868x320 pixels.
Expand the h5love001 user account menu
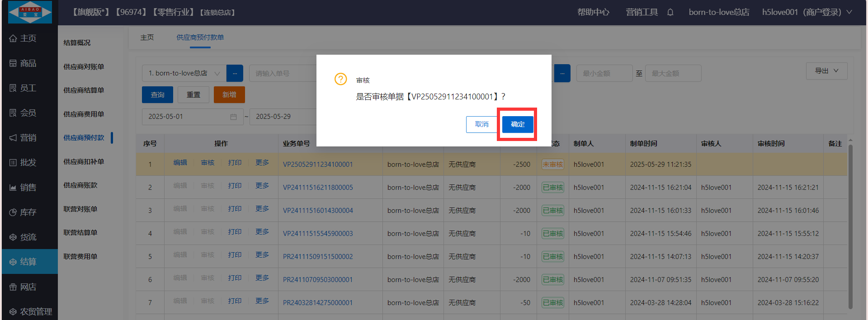pos(807,12)
